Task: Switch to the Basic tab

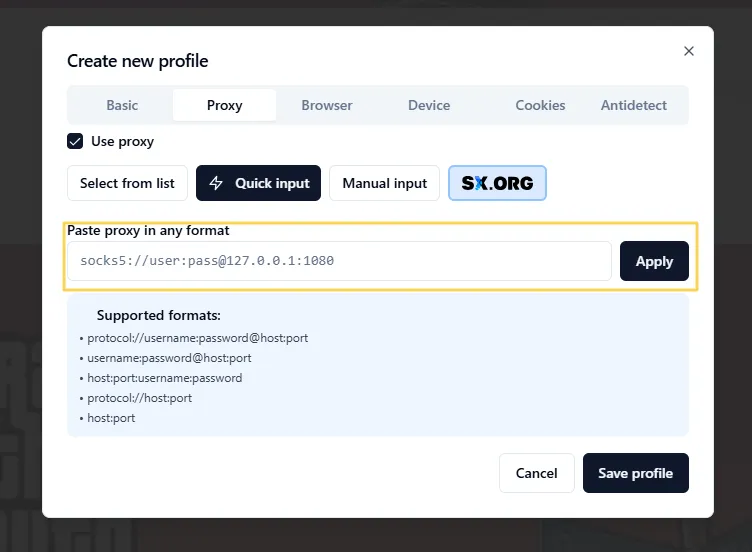Action: pyautogui.click(x=122, y=105)
